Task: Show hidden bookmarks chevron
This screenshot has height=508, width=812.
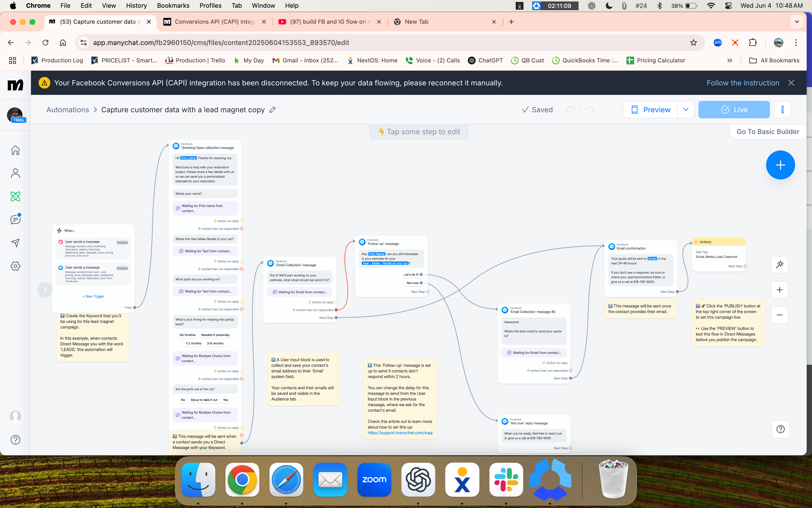Action: 729,60
